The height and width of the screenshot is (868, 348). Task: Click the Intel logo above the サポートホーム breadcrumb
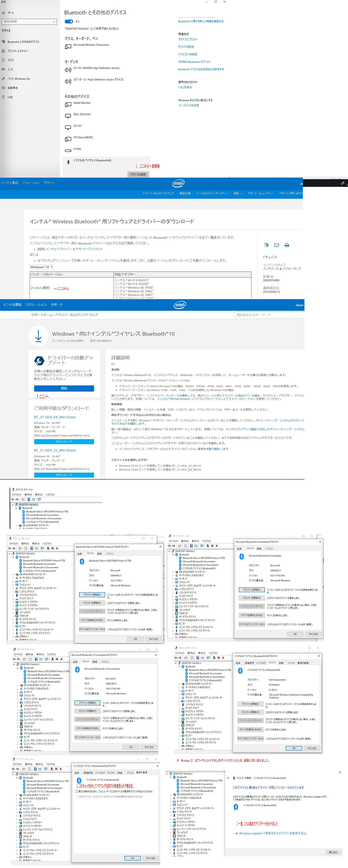179,305
